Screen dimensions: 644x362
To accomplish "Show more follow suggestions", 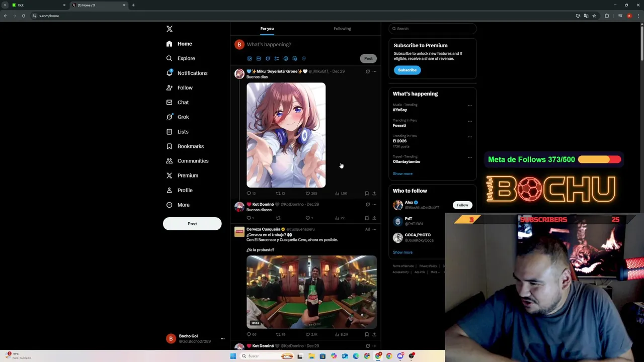I will pos(403,252).
